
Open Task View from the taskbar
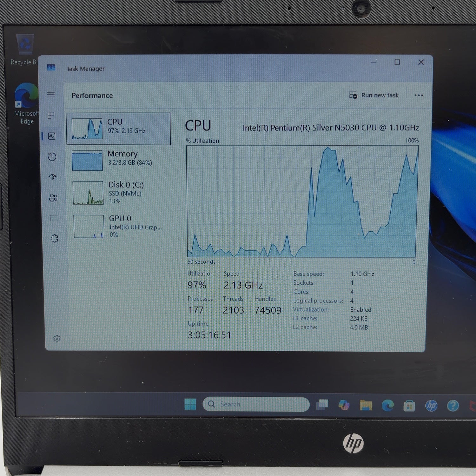coord(322,405)
